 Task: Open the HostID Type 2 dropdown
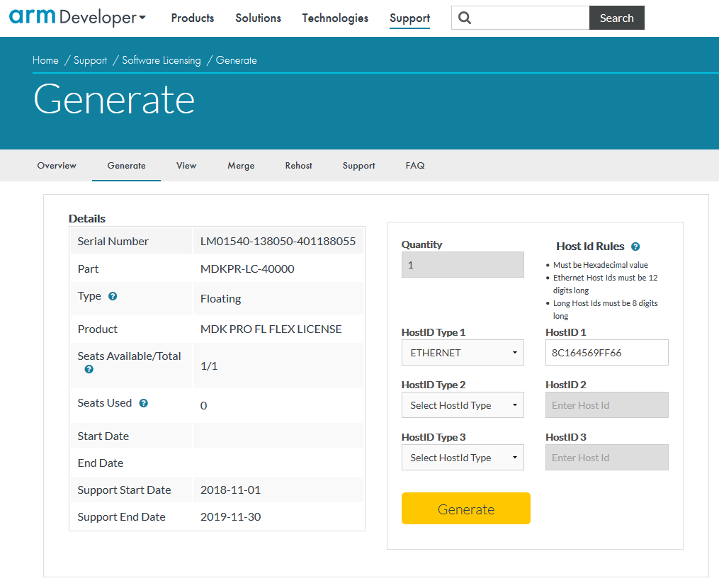pos(463,405)
